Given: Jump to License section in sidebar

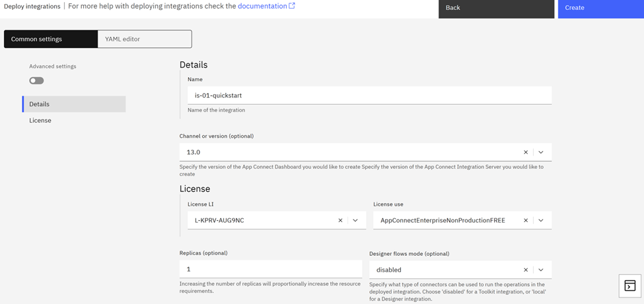Looking at the screenshot, I should pos(74,121).
